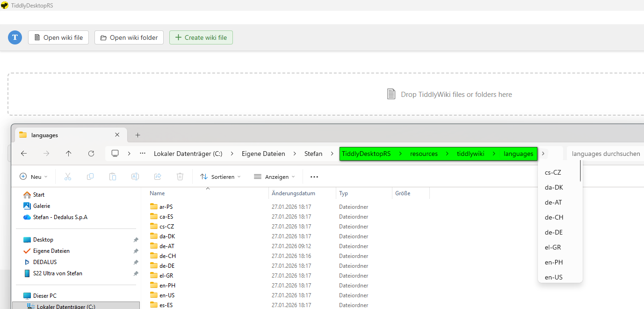Close the languages Explorer tab
Viewport: 644px width, 309px height.
pos(117,135)
